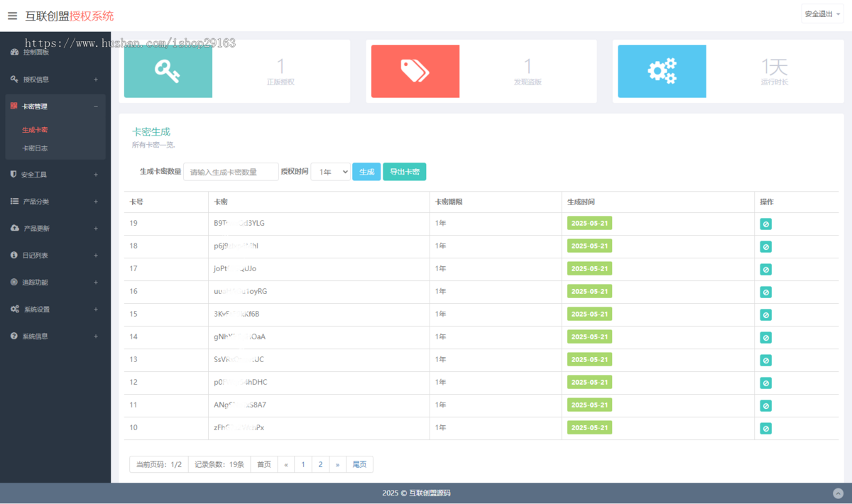Select 生成卡密 in the sidebar submenu

(x=35, y=130)
